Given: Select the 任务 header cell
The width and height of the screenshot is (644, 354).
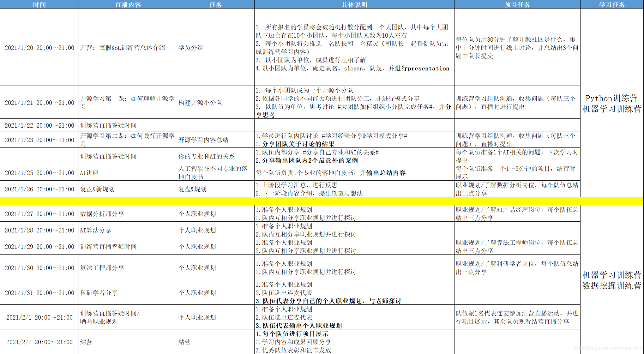Looking at the screenshot, I should (215, 4).
